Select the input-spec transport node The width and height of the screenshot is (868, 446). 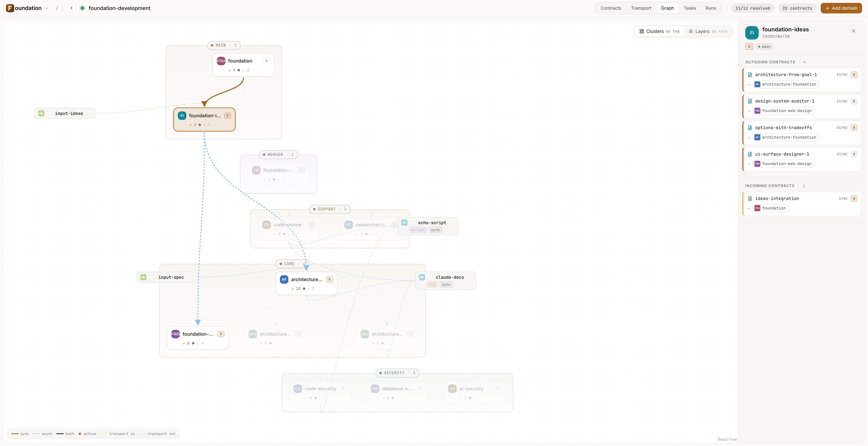[x=167, y=277]
